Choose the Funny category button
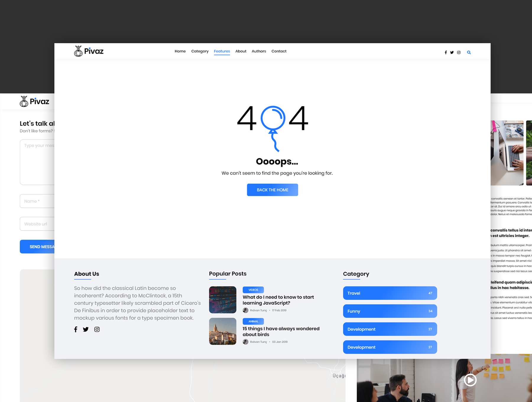 point(390,311)
